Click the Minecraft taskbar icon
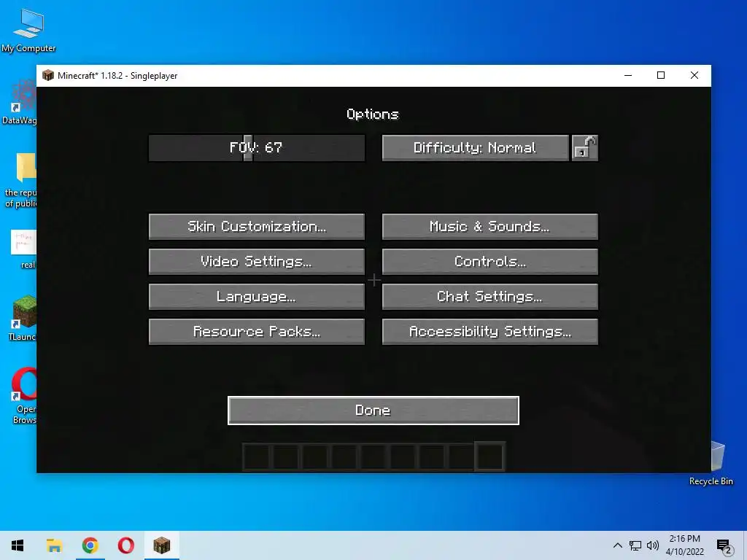The width and height of the screenshot is (747, 560). pyautogui.click(x=161, y=545)
